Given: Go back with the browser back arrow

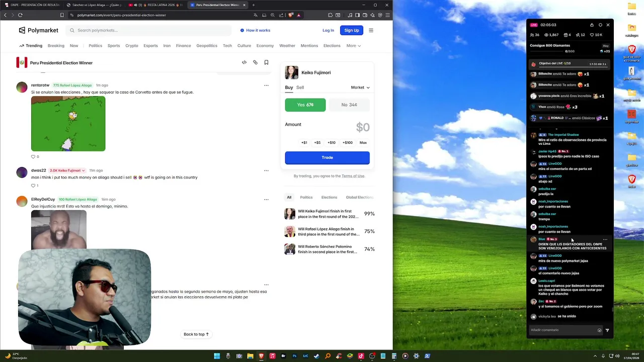Looking at the screenshot, I should click(x=6, y=15).
